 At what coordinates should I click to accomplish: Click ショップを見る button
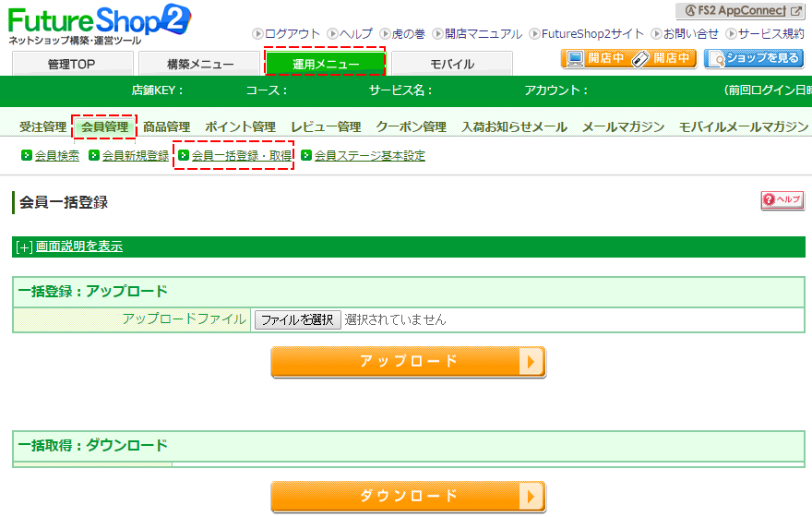tap(754, 58)
